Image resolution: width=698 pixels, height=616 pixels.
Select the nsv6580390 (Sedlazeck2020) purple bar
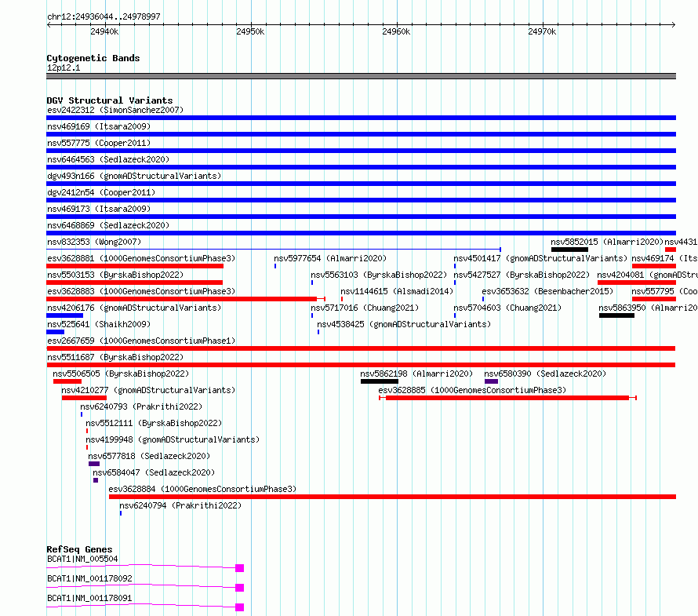point(492,381)
